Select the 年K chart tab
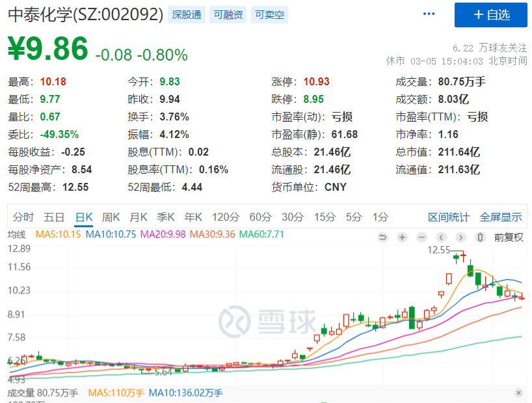This screenshot has width=532, height=403. point(193,217)
